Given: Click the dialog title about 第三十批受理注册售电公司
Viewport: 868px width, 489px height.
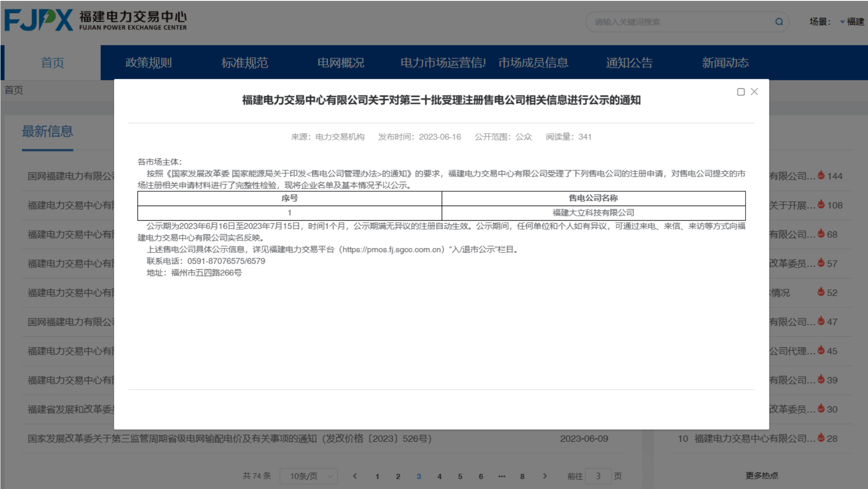Looking at the screenshot, I should [x=441, y=100].
